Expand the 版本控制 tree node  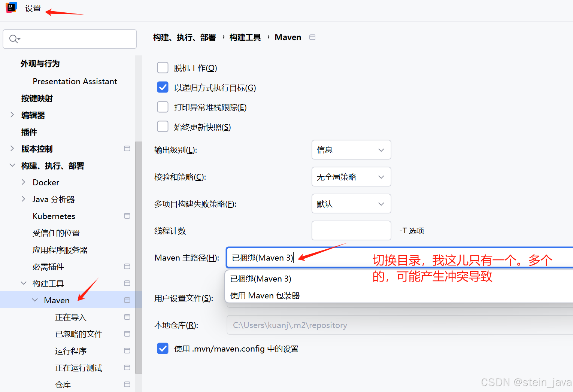[12, 149]
